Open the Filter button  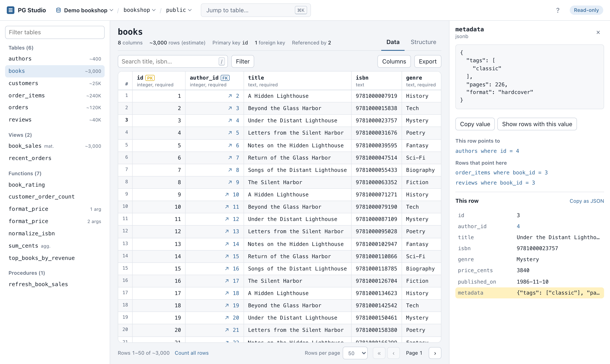[243, 61]
